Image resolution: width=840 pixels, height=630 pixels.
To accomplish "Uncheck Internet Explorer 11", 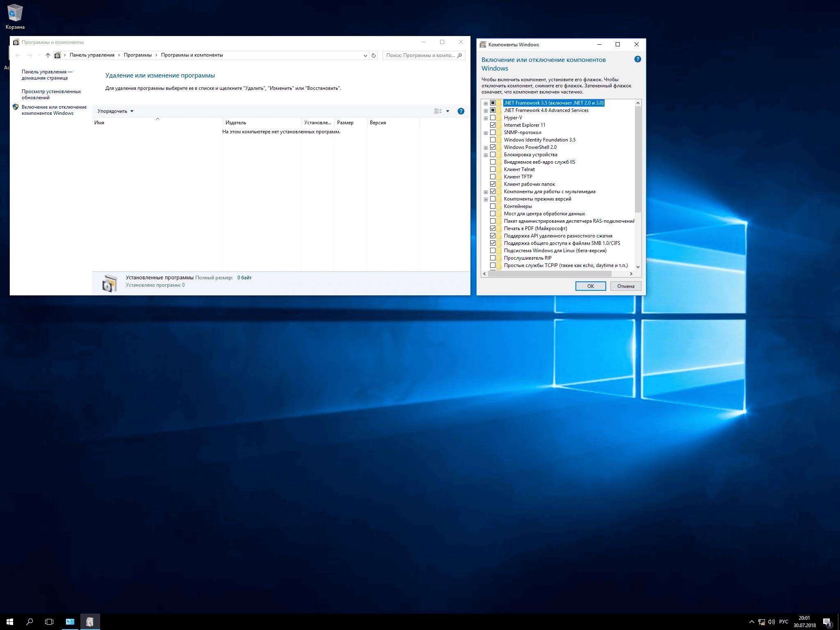I will (x=493, y=125).
